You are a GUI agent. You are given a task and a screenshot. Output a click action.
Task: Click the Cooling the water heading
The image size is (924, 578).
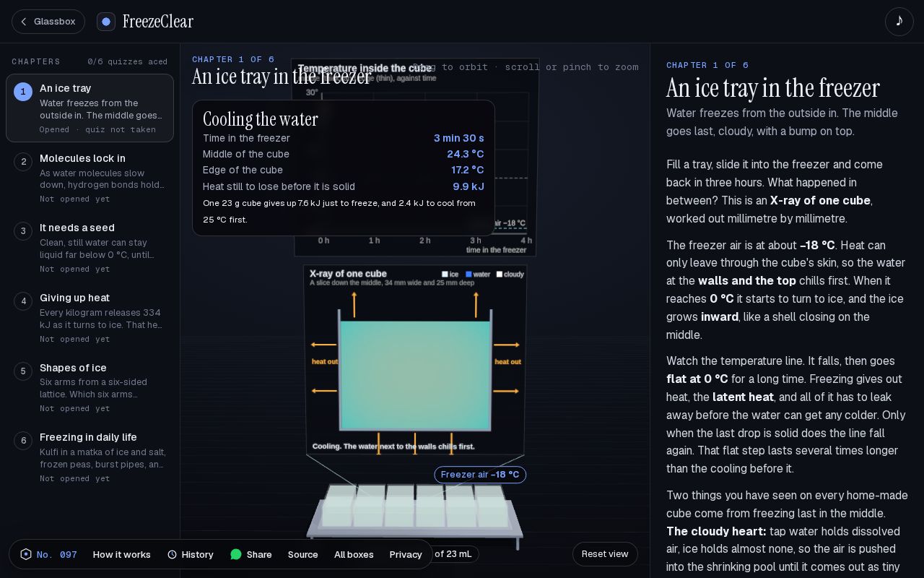pyautogui.click(x=261, y=119)
